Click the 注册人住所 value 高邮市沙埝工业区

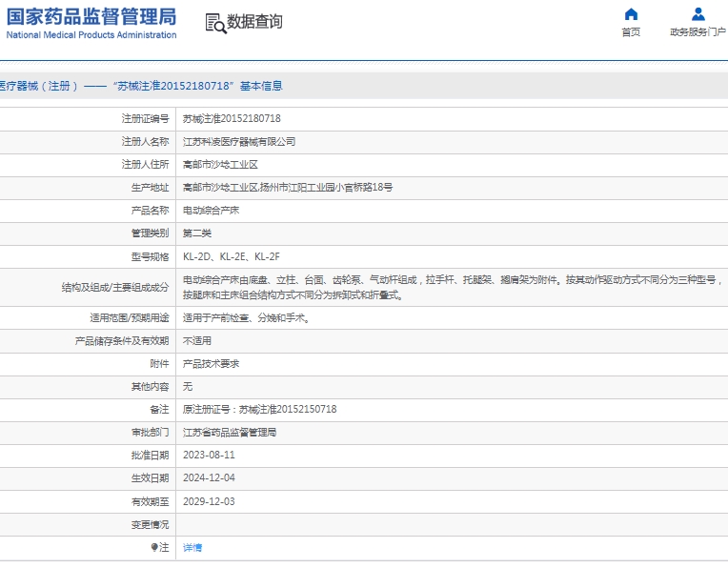pyautogui.click(x=220, y=165)
